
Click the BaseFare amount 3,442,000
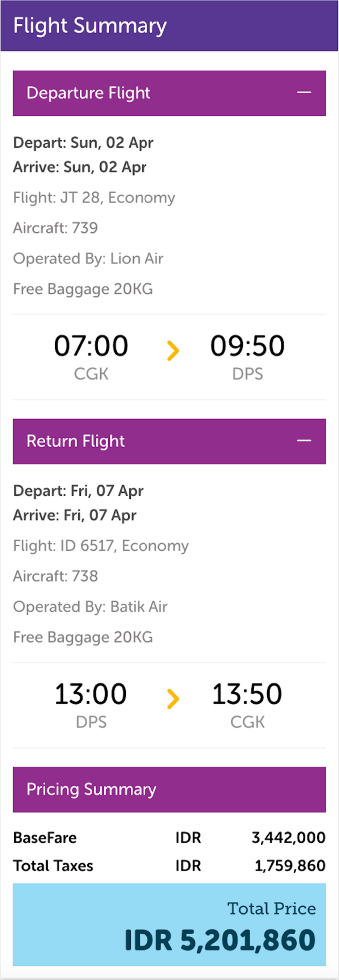[x=288, y=838]
